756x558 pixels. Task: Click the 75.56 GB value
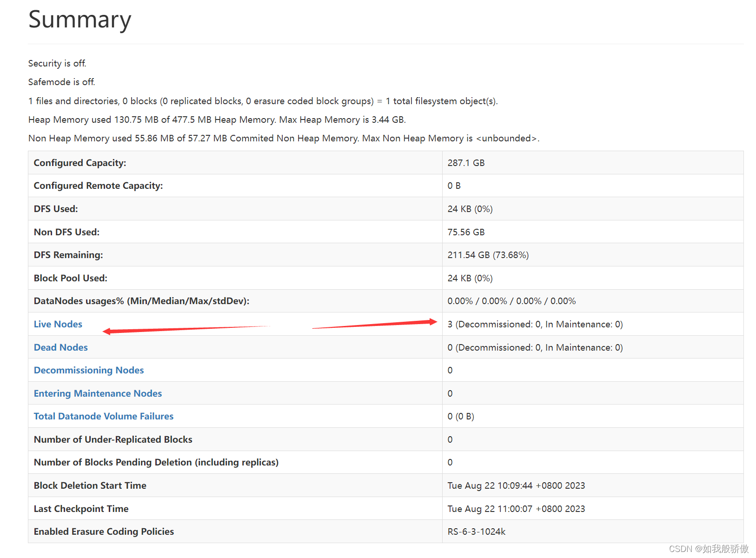466,232
